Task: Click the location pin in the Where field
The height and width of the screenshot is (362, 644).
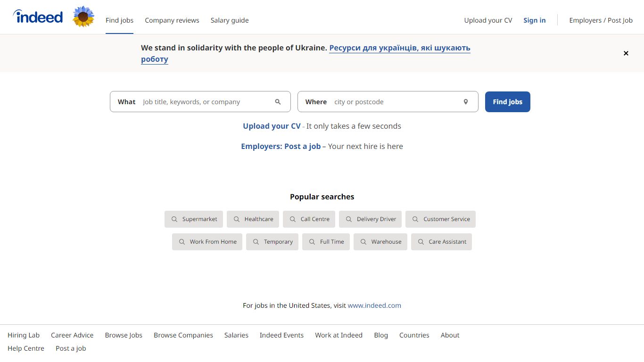Action: coord(465,101)
